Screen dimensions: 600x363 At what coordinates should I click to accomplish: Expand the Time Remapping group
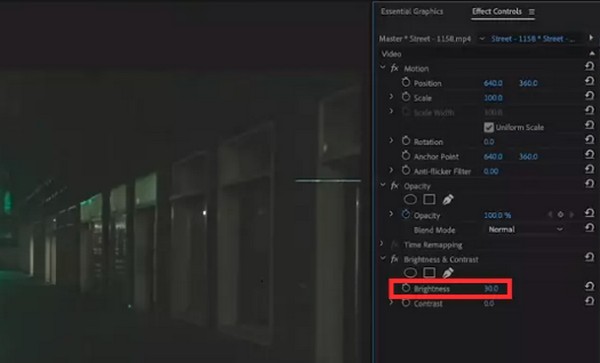(382, 244)
